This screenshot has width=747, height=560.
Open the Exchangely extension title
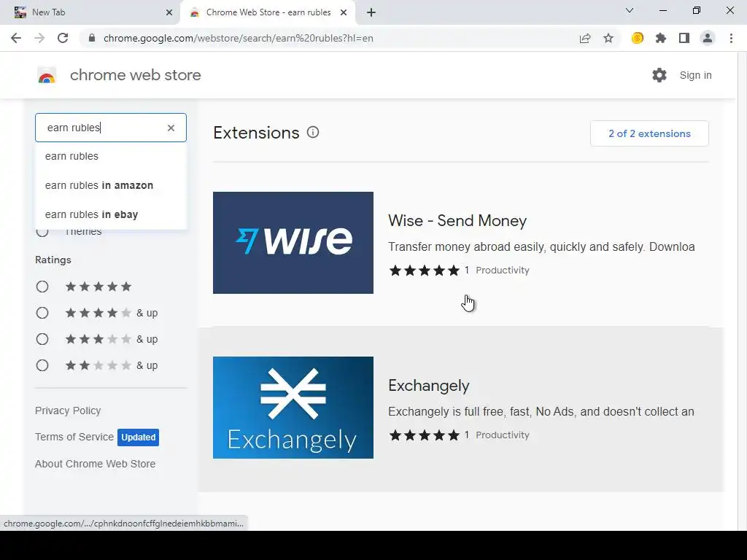tap(429, 385)
